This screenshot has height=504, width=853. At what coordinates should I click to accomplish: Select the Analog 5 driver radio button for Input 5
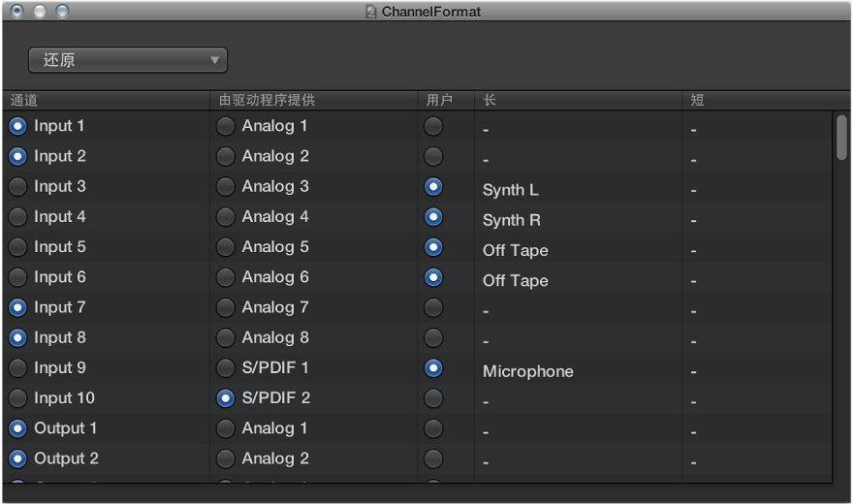(226, 247)
